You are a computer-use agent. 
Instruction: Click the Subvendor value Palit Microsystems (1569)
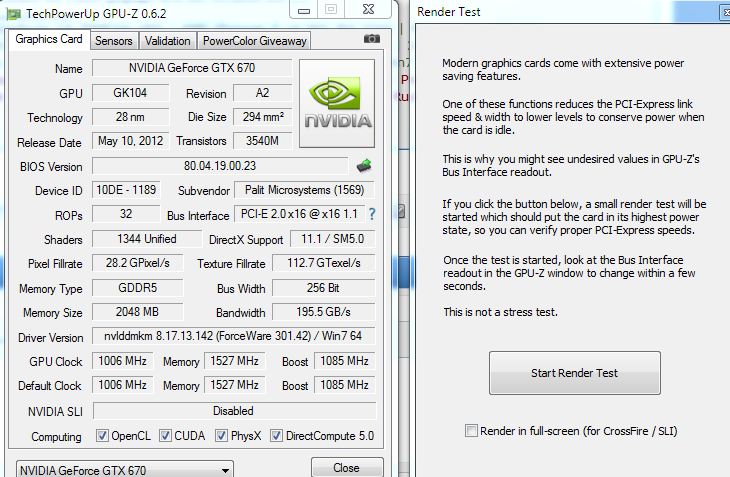[304, 190]
